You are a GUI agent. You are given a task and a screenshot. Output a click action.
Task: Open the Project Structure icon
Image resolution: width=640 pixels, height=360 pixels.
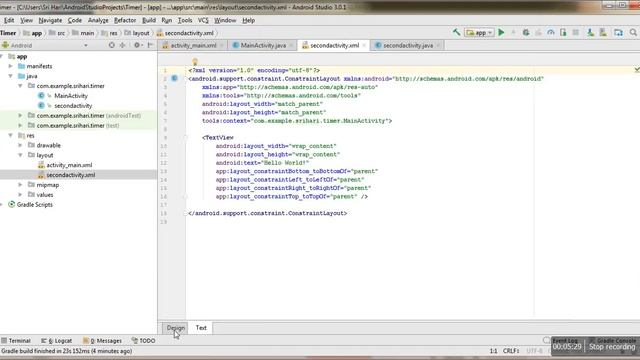(x=618, y=32)
